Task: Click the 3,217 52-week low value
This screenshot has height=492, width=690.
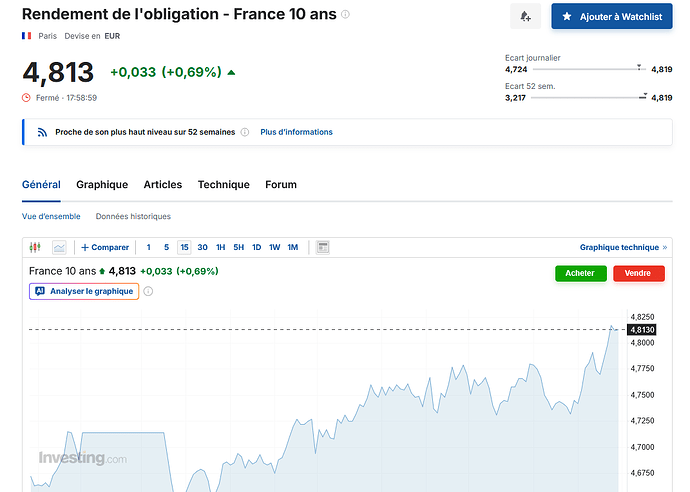Action: 515,98
